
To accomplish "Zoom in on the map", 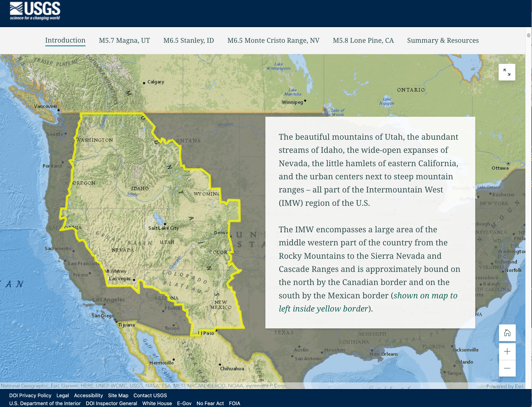I will point(507,352).
